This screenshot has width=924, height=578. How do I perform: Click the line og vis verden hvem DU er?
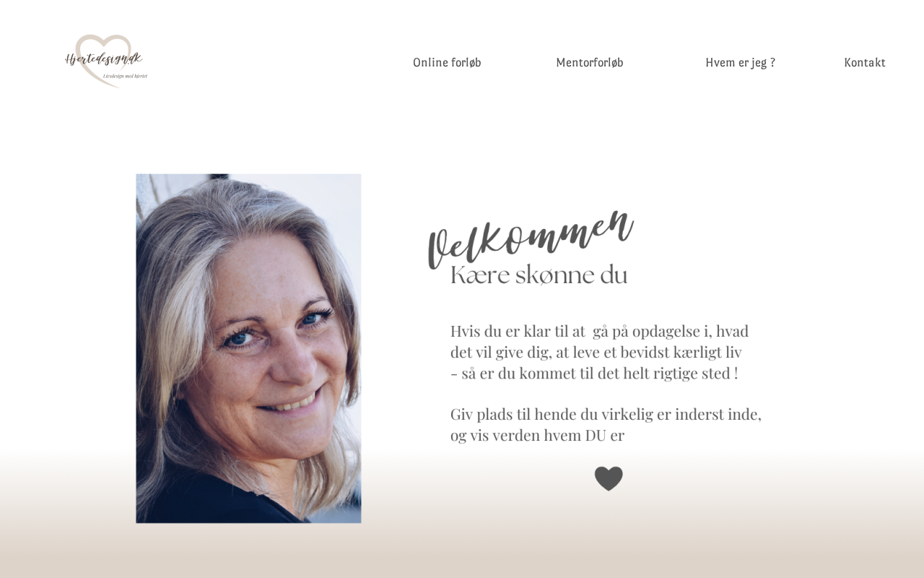pos(537,436)
